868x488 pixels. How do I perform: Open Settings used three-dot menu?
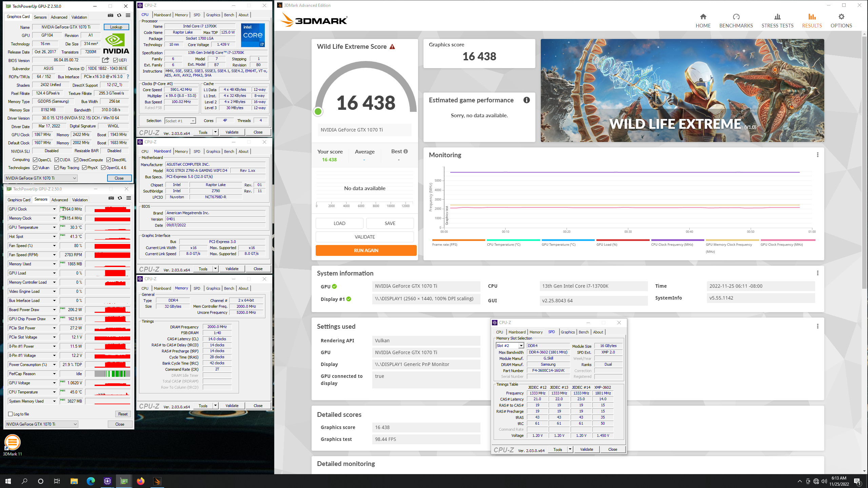[x=817, y=326]
